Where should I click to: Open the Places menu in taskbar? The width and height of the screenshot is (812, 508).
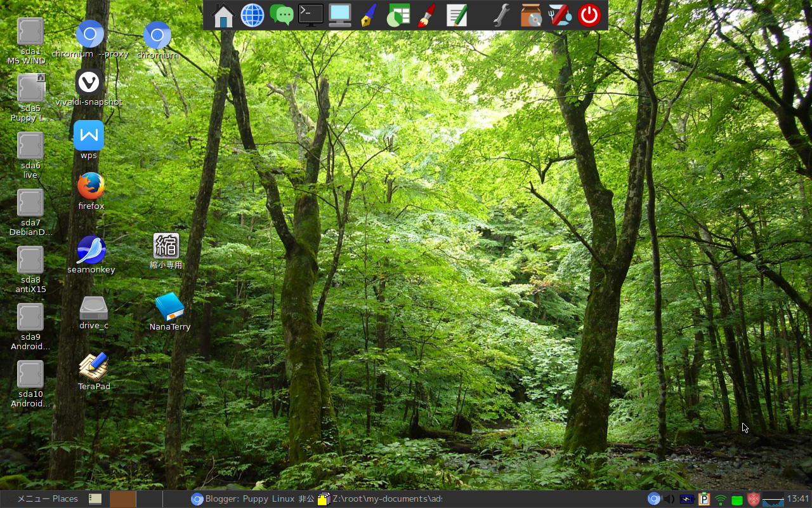[65, 499]
